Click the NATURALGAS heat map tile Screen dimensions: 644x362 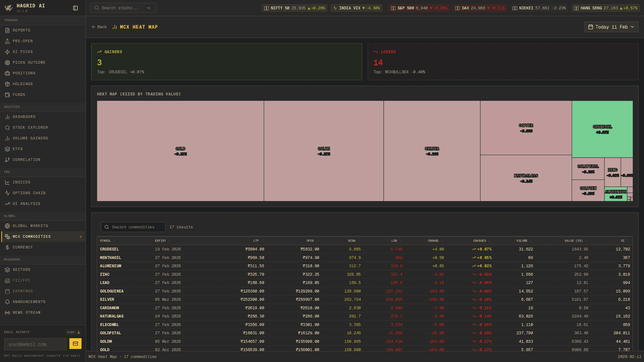(x=526, y=178)
